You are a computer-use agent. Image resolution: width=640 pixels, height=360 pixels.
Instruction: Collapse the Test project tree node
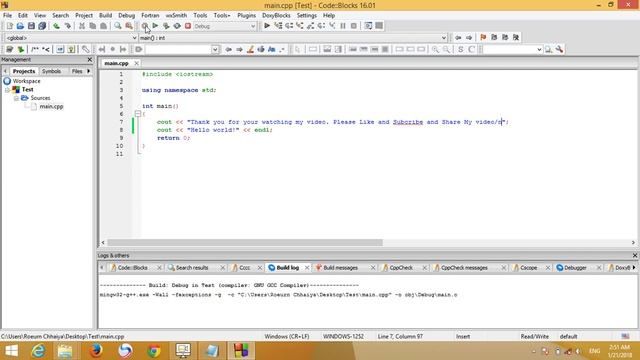click(7, 90)
